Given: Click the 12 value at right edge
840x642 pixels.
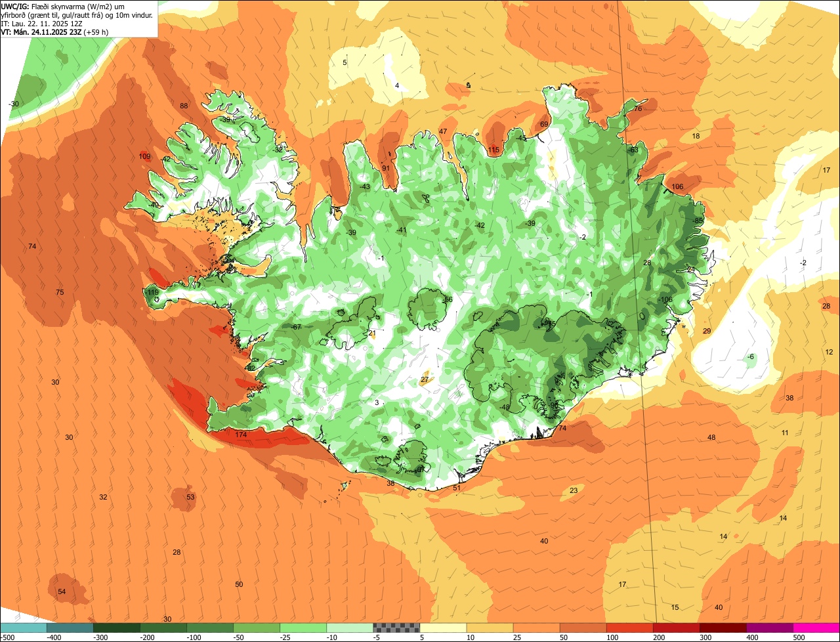Looking at the screenshot, I should (829, 352).
